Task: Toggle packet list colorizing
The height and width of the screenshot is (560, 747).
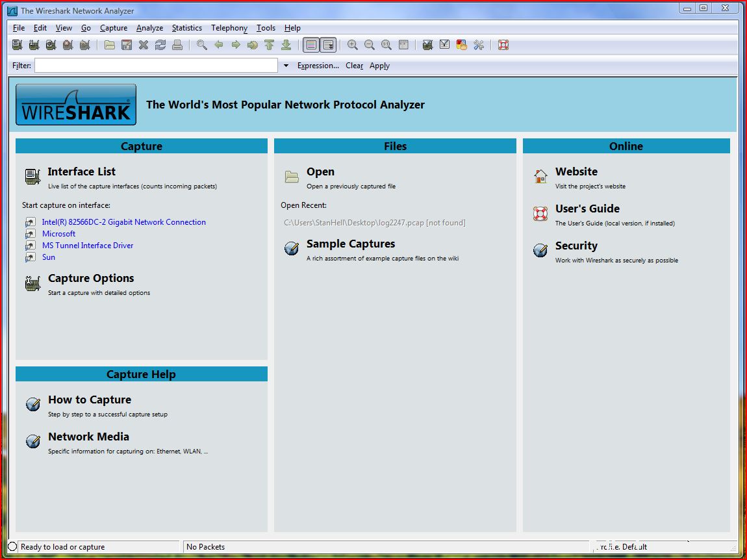Action: click(x=311, y=45)
